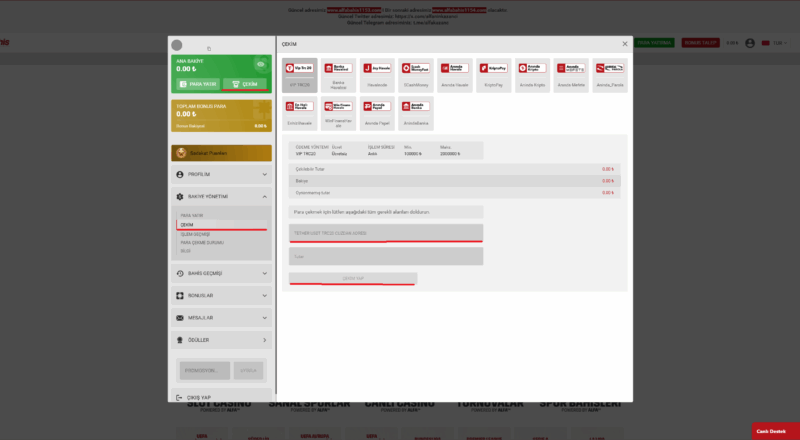Viewport: 800px width, 440px height.
Task: Open Canlı Destek live support chat
Action: (x=775, y=431)
